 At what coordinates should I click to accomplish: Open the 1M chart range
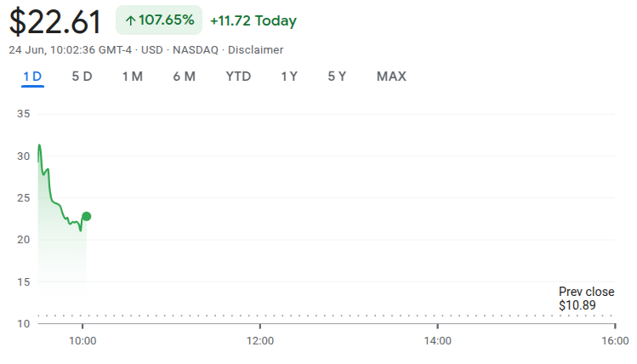click(132, 77)
